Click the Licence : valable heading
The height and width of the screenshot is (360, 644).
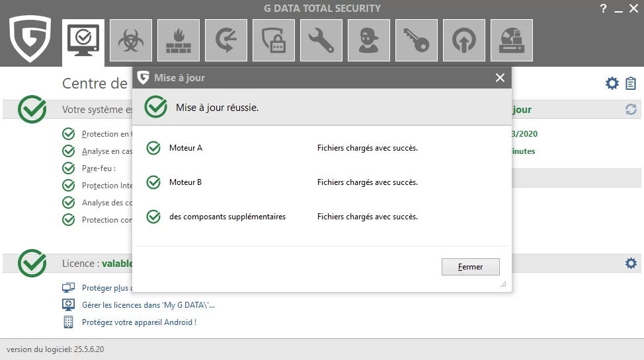tap(97, 263)
